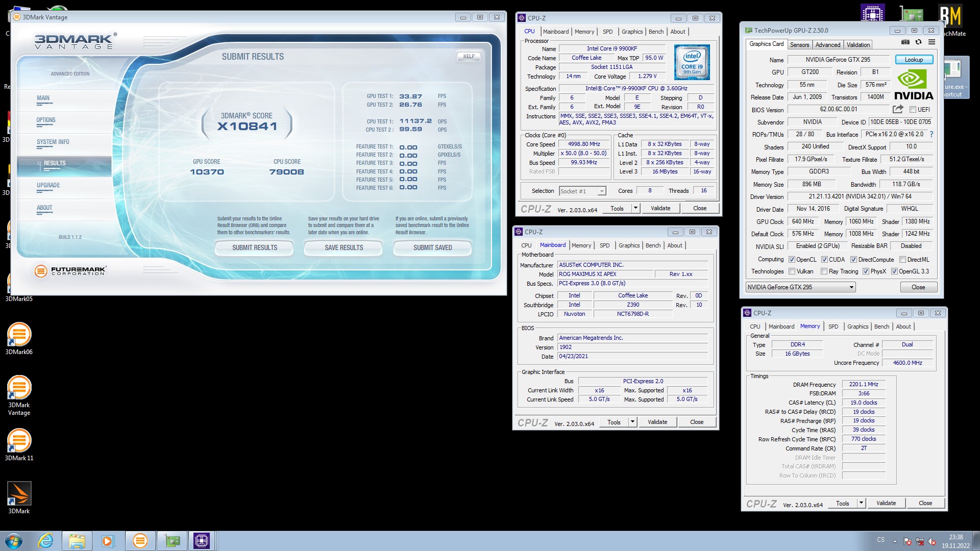
Task: Click the Windows Start button
Action: pos(14,541)
